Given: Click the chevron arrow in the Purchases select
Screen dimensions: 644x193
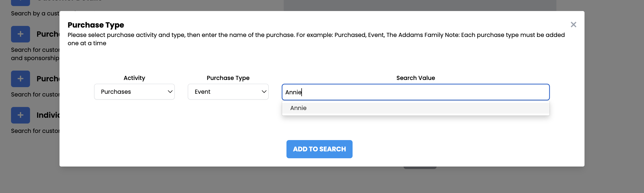Looking at the screenshot, I should click(170, 92).
